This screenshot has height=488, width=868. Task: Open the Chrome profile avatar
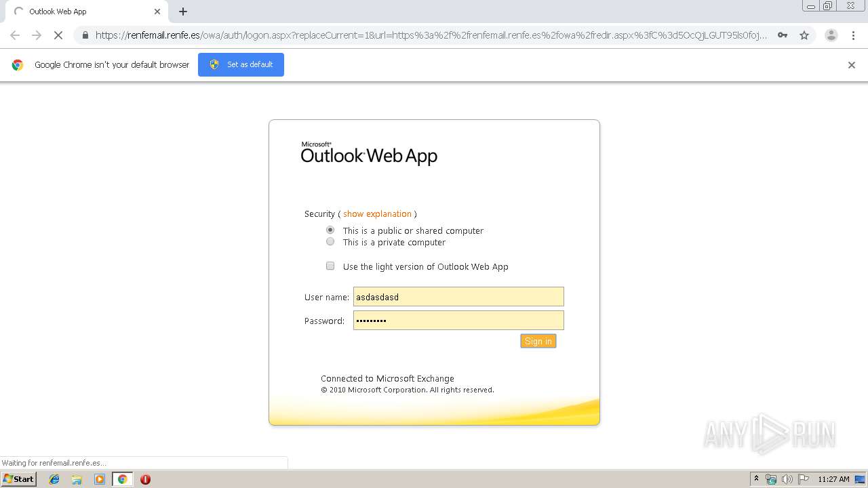pos(831,35)
